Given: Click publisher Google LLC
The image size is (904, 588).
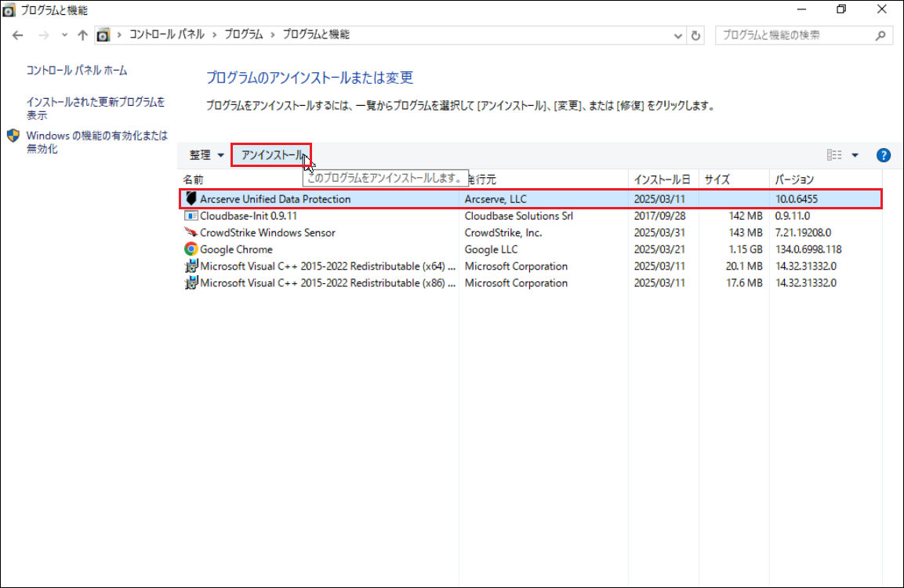Looking at the screenshot, I should (x=491, y=249).
